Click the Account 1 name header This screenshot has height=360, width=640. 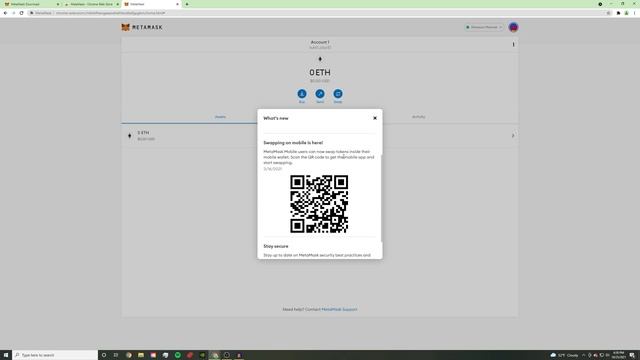click(320, 42)
